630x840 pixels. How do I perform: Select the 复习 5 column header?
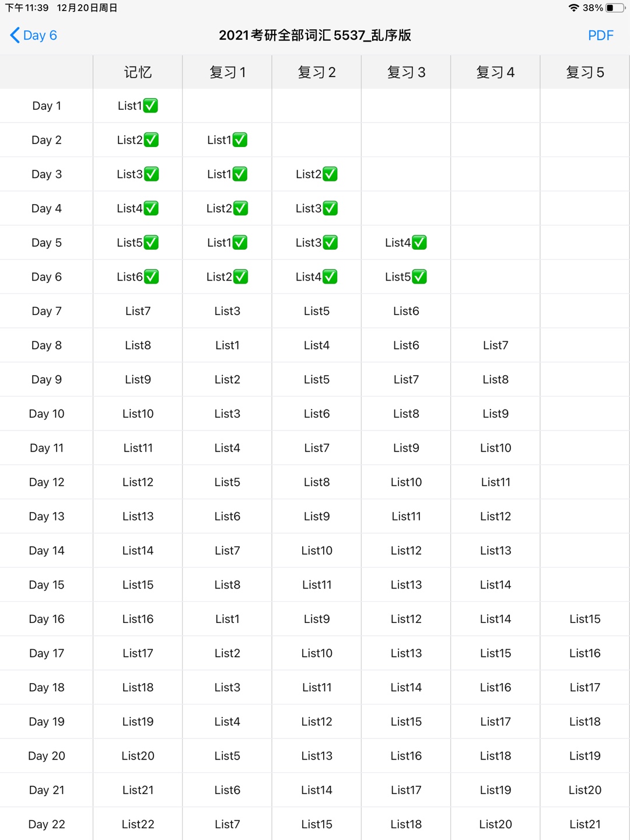[585, 72]
